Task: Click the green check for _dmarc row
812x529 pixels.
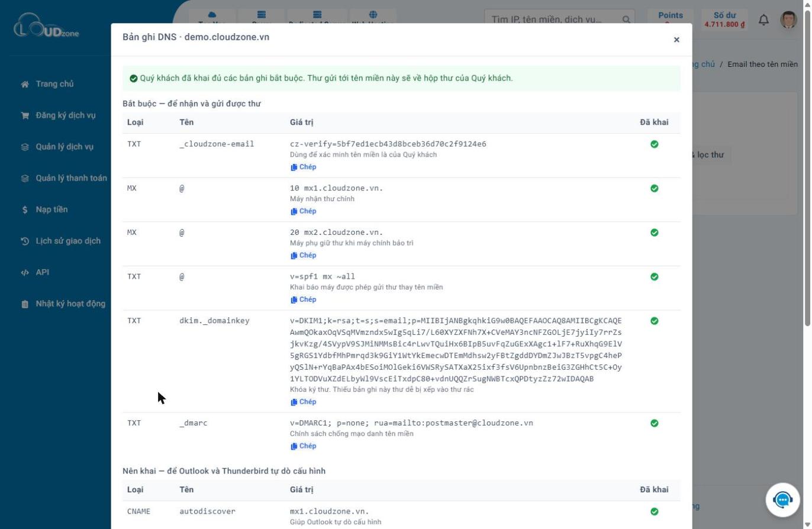Action: coord(654,423)
